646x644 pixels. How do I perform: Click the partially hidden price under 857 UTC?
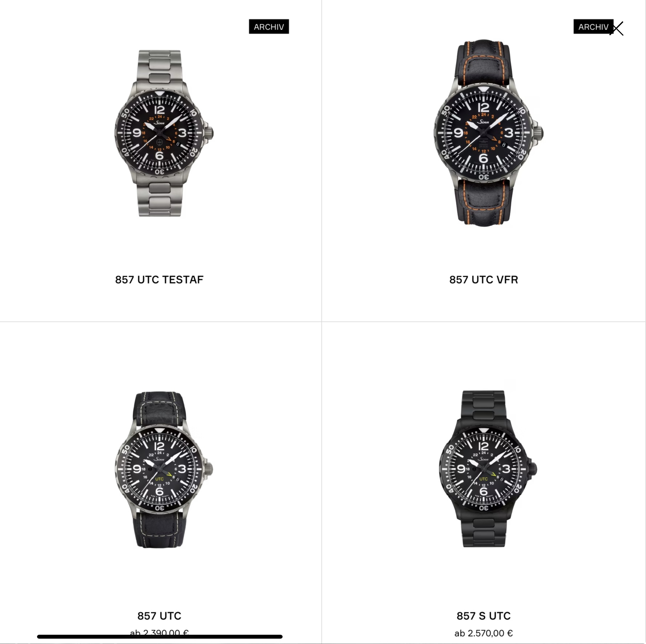(x=159, y=633)
